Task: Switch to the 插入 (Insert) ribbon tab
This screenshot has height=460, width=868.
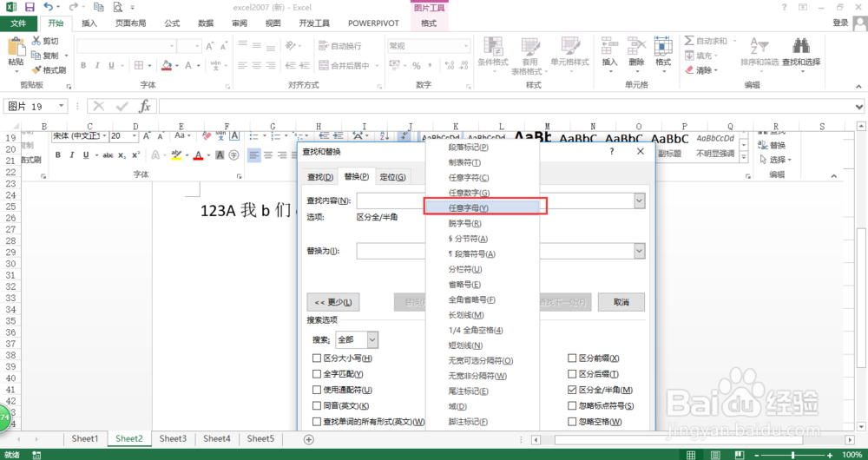Action: click(89, 23)
